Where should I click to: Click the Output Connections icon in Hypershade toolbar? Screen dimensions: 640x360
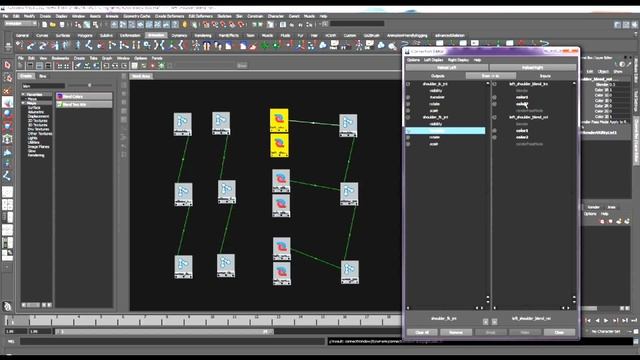124,65
